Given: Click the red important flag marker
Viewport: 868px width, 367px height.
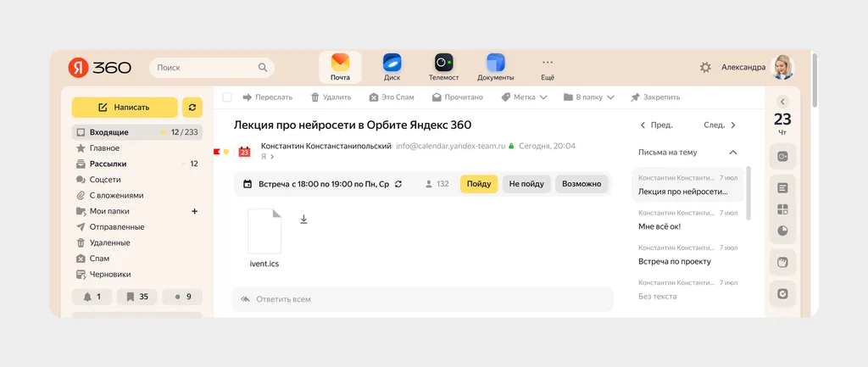Looking at the screenshot, I should [x=216, y=151].
